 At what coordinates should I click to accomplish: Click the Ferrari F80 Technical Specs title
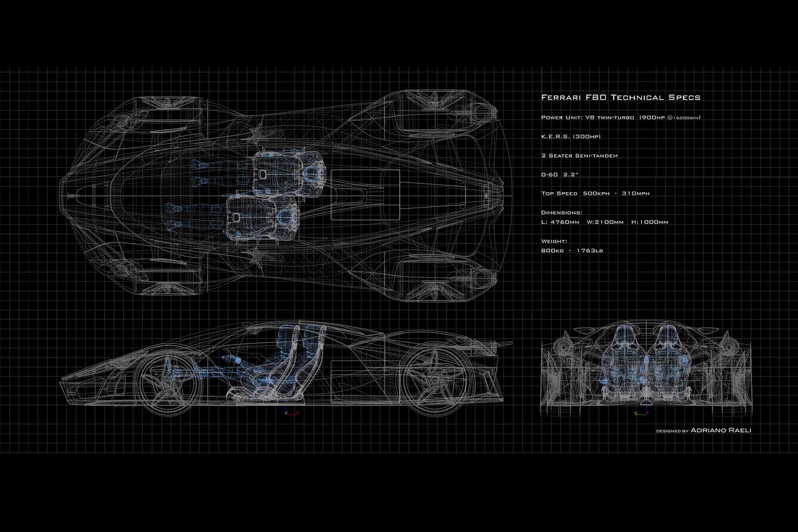[x=620, y=97]
